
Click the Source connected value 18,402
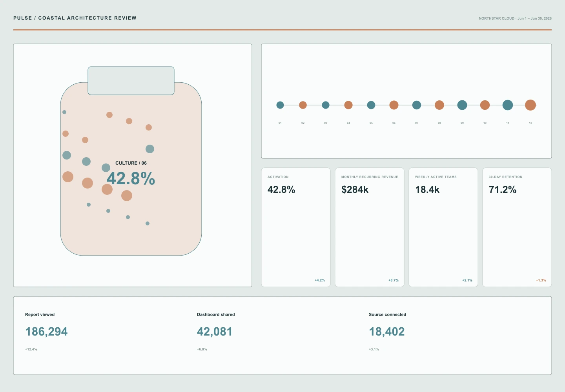coord(387,332)
